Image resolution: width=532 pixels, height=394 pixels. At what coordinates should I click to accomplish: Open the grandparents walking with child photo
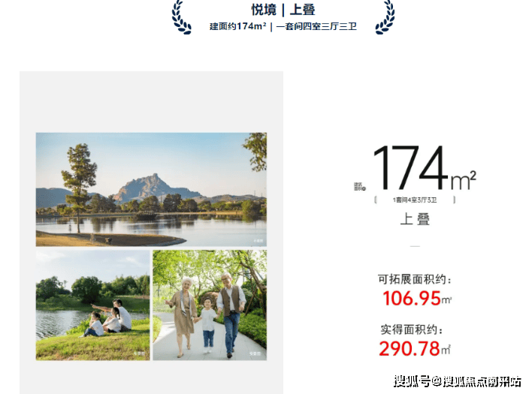(x=210, y=305)
